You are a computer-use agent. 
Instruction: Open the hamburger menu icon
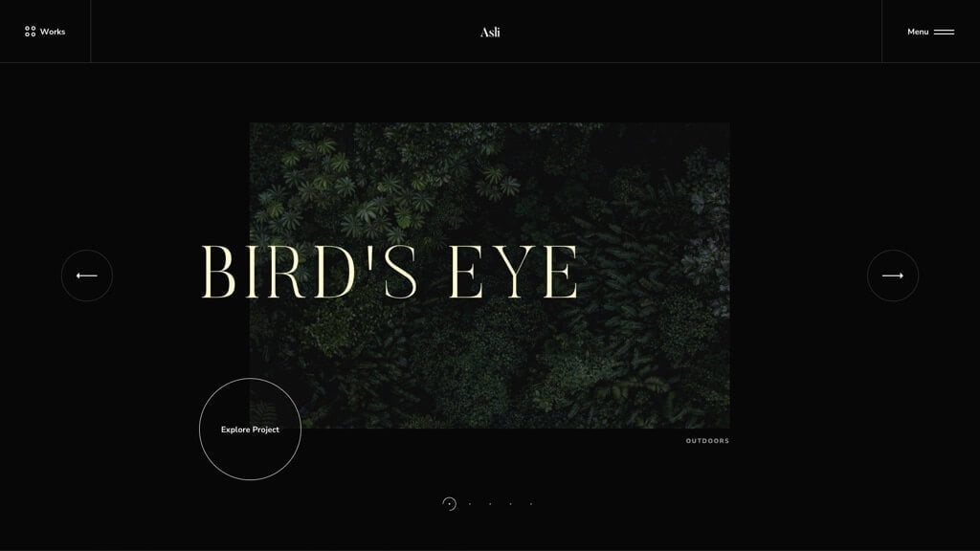pos(944,32)
